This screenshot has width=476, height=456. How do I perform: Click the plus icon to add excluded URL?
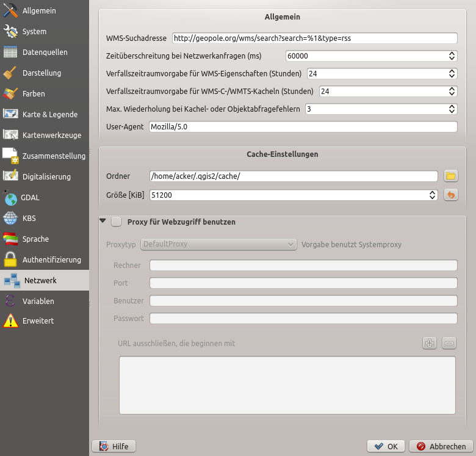click(430, 343)
